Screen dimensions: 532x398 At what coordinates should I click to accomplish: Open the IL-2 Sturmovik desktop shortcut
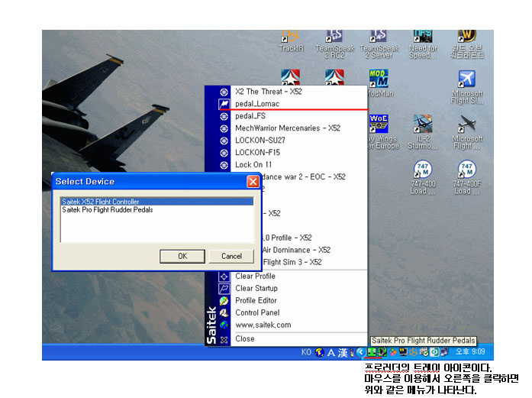click(x=423, y=132)
